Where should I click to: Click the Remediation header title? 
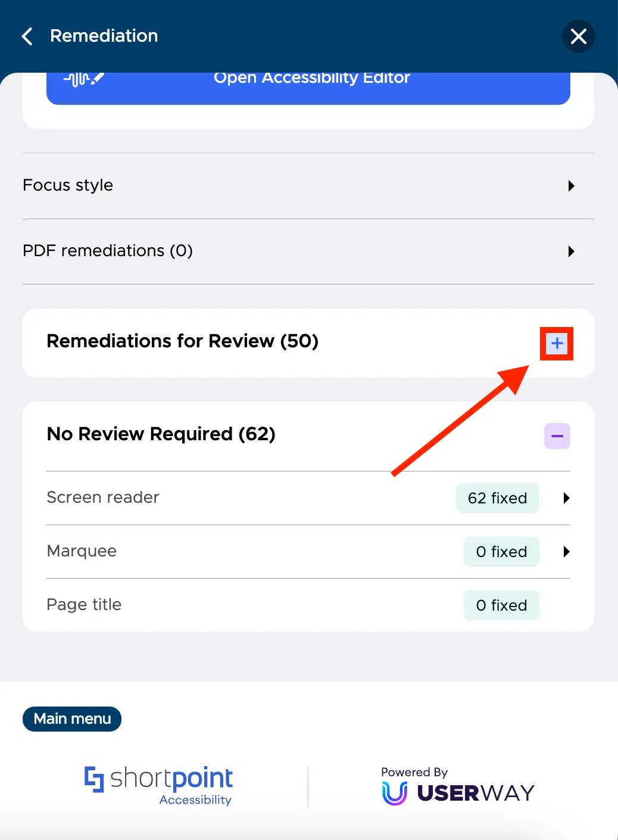pos(104,36)
